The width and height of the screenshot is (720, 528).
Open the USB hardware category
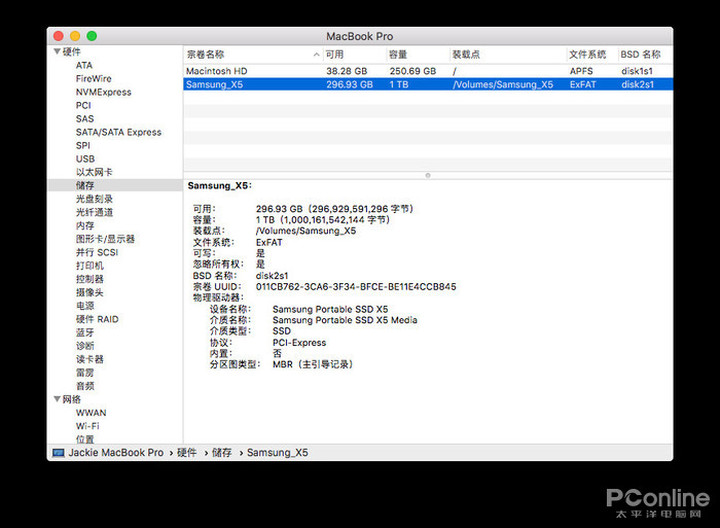click(85, 159)
